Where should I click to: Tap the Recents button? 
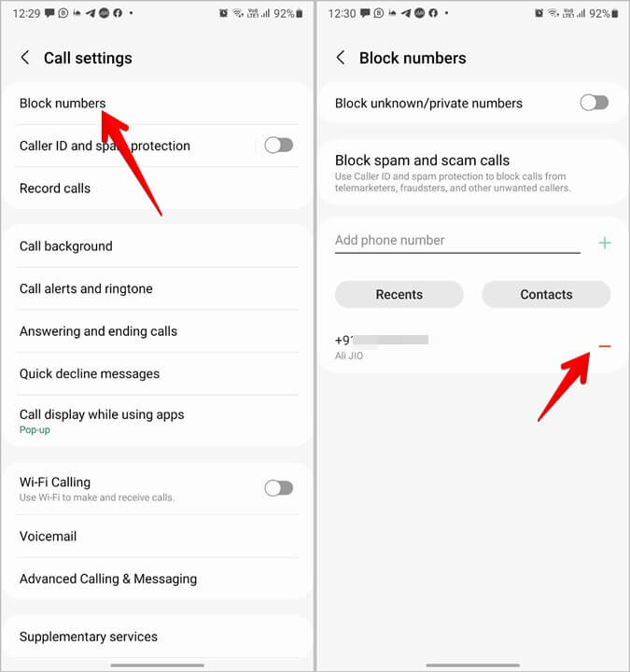pyautogui.click(x=399, y=294)
